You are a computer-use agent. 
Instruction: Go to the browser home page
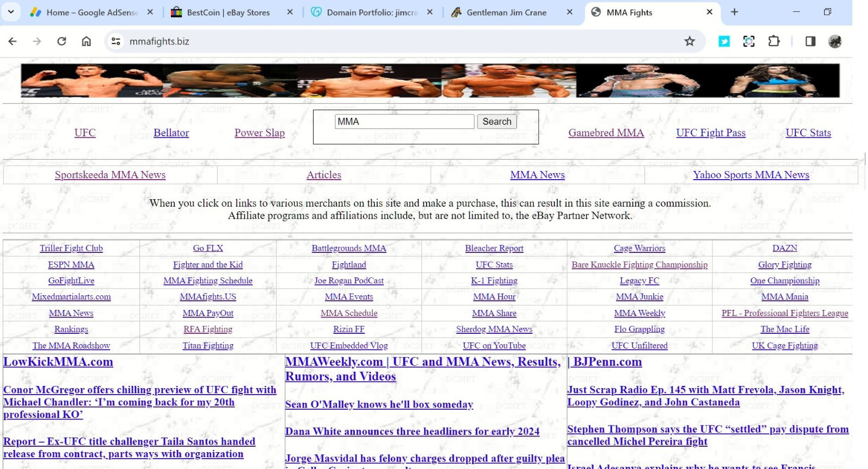(x=86, y=41)
